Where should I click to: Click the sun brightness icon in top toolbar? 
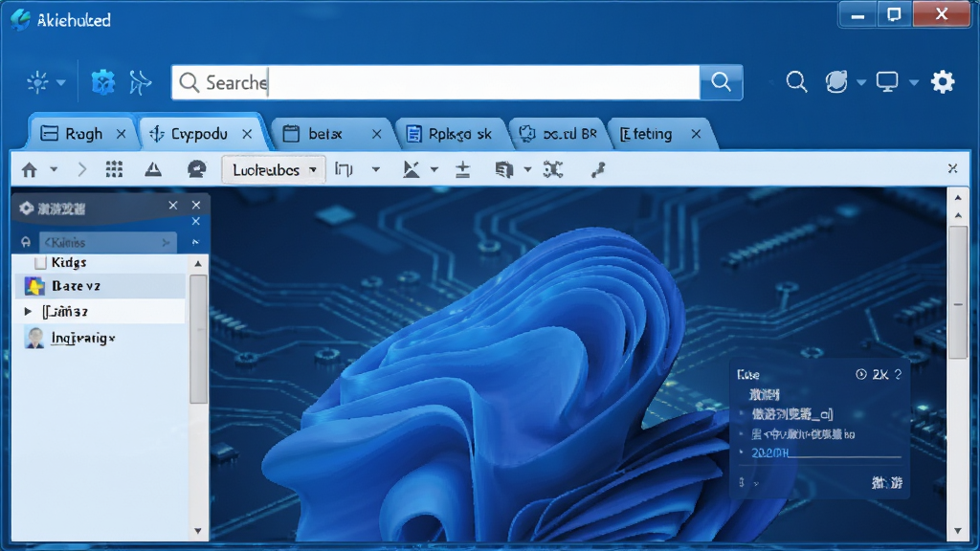point(37,82)
